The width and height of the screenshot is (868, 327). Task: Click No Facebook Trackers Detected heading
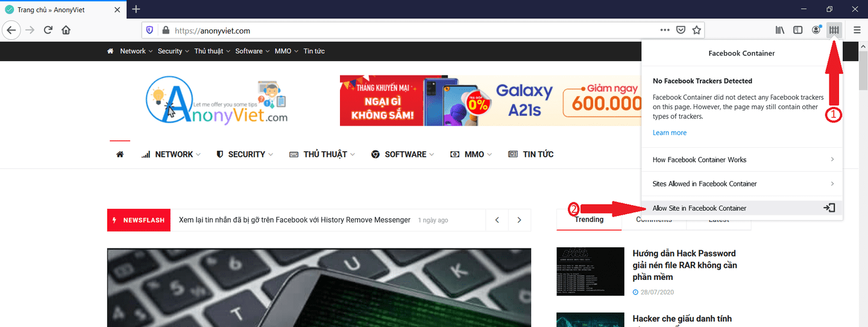pos(702,81)
